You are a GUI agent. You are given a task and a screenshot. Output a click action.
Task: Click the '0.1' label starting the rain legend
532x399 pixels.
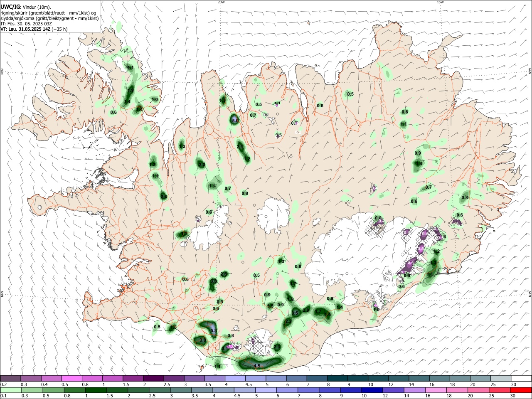pos(3,396)
